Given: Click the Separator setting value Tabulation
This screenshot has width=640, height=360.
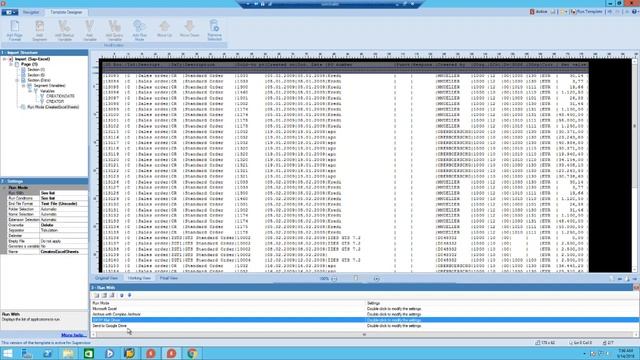Looking at the screenshot, I should pos(64,230).
